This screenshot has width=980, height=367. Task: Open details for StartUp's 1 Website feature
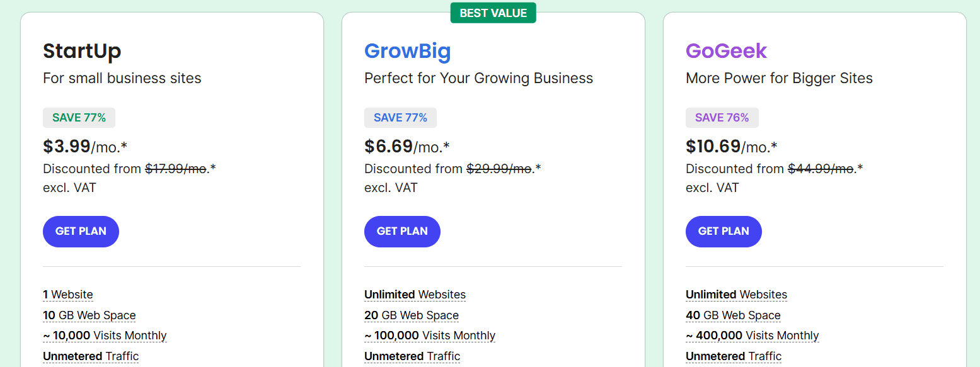pyautogui.click(x=67, y=294)
